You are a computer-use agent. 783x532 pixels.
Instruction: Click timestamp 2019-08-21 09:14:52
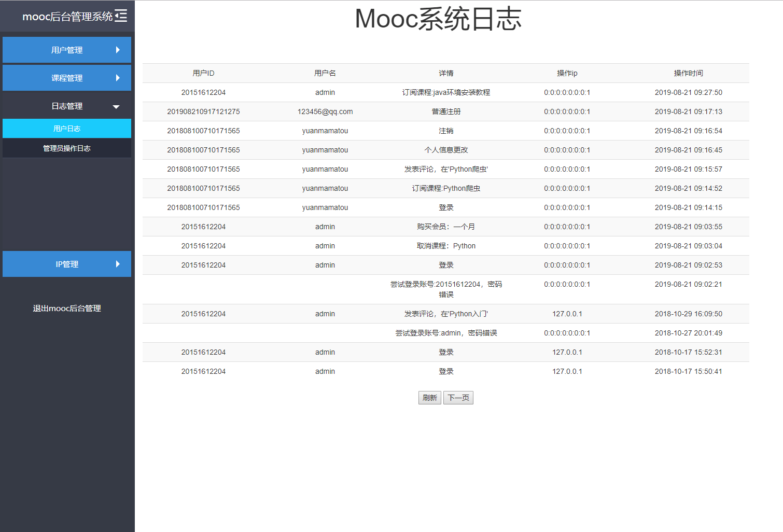(x=689, y=188)
